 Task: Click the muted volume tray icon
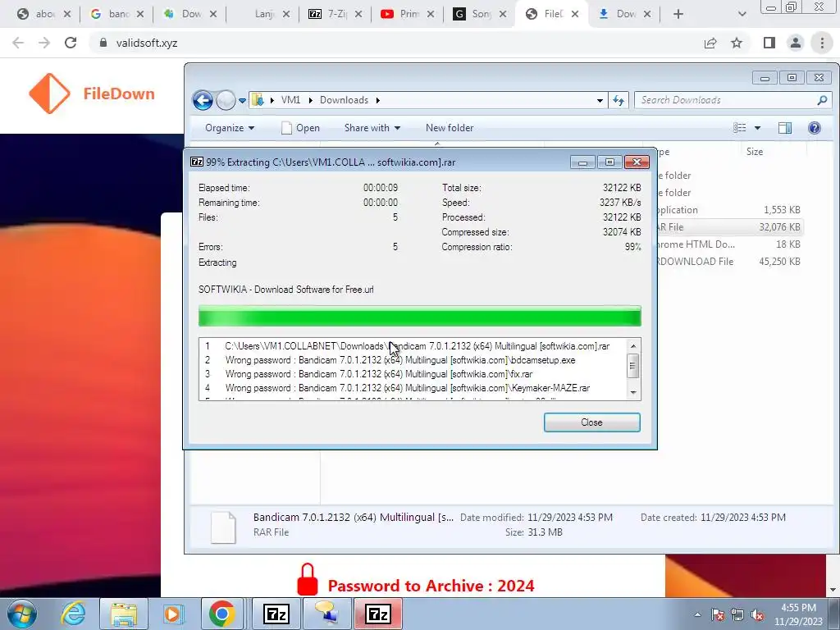[757, 614]
